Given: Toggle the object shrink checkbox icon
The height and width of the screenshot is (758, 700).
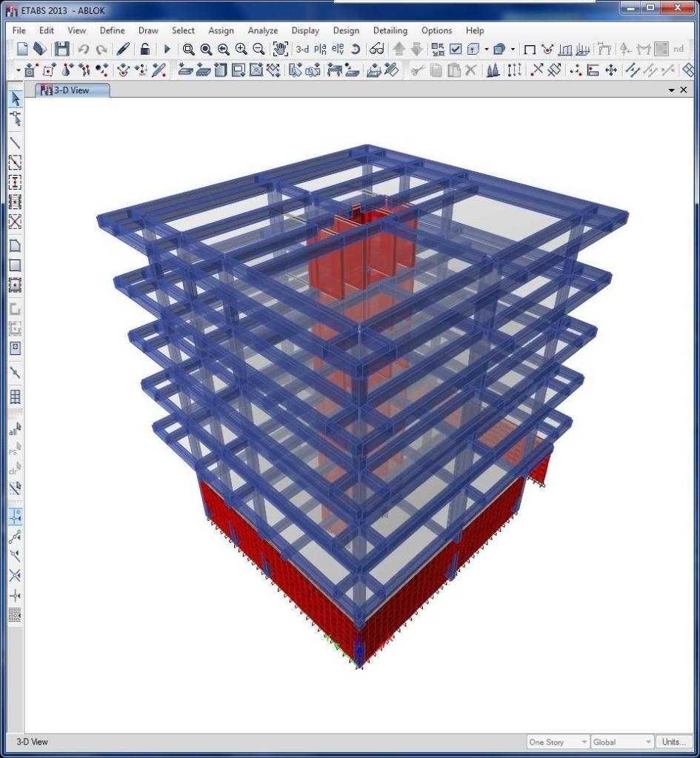Looking at the screenshot, I should (456, 49).
